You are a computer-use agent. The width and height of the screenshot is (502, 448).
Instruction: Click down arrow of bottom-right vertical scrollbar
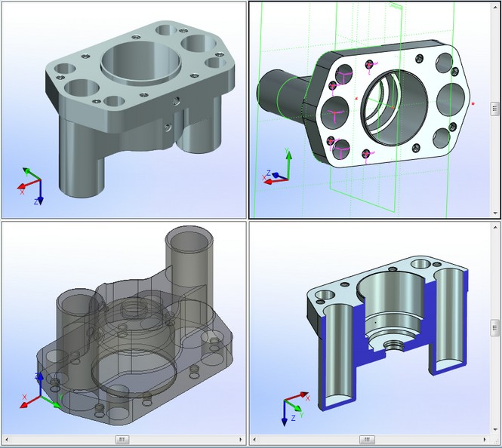click(x=496, y=430)
